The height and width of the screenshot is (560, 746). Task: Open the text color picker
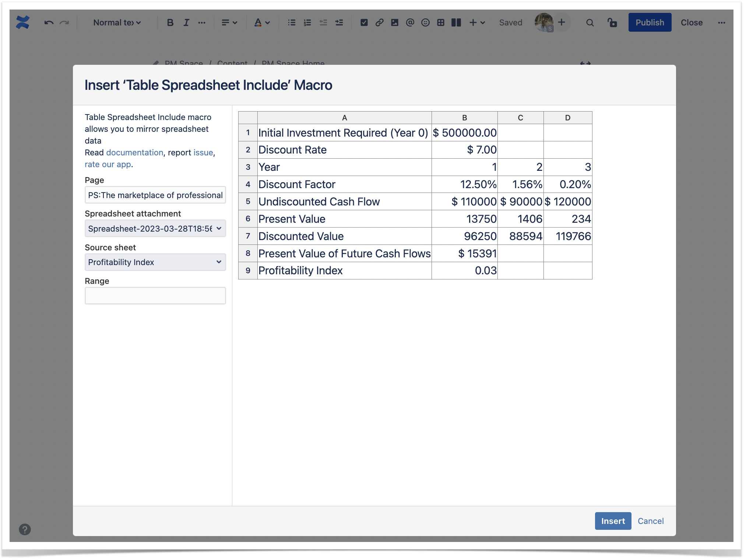pyautogui.click(x=262, y=23)
